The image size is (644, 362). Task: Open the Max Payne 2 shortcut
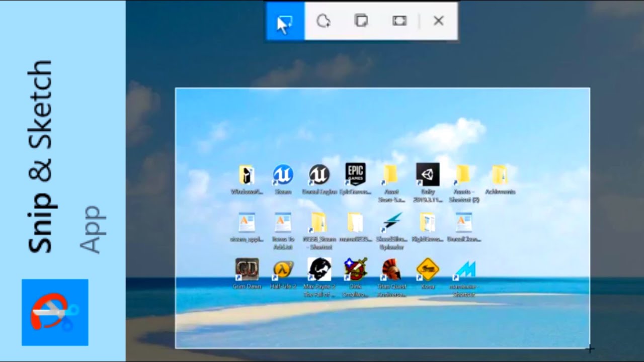[319, 278]
